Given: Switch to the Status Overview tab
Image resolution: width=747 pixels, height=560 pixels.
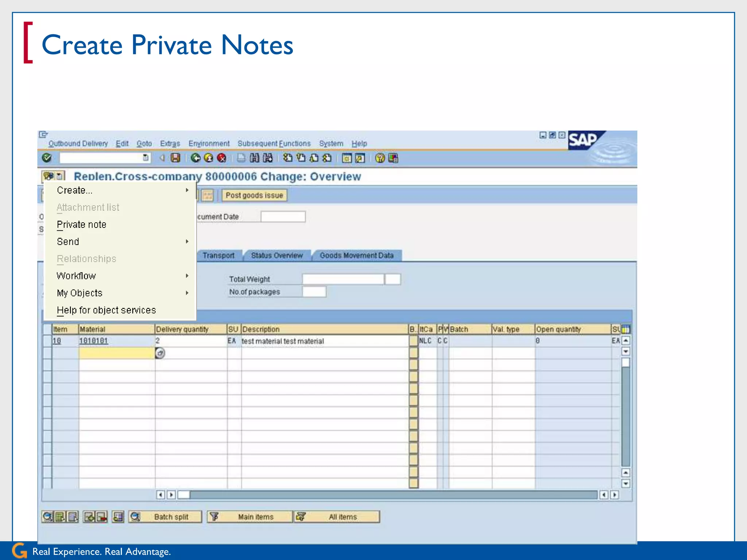Looking at the screenshot, I should pos(277,255).
